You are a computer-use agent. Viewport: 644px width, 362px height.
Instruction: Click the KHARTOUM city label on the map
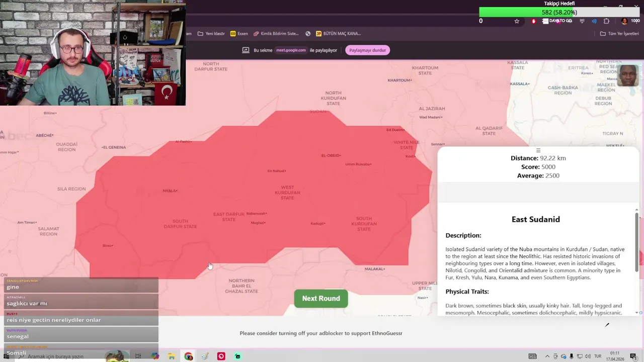pos(399,80)
